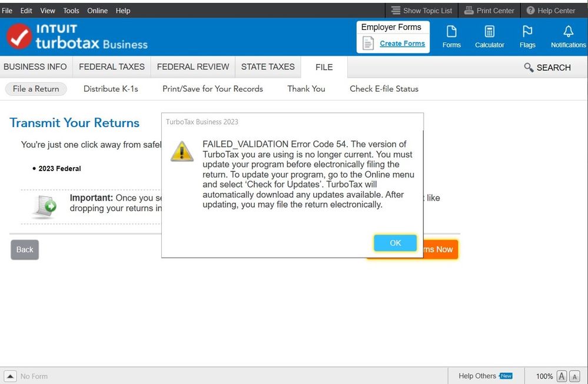Select File a Return step
Viewport: 588px width, 384px height.
click(x=36, y=89)
